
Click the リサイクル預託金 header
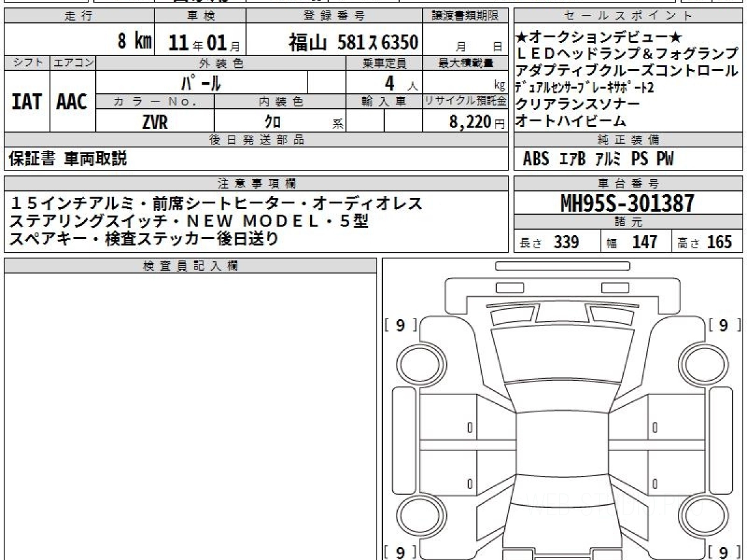pyautogui.click(x=466, y=101)
